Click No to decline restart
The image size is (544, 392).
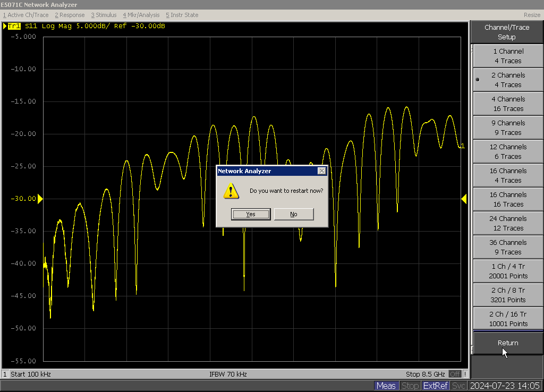(x=294, y=214)
